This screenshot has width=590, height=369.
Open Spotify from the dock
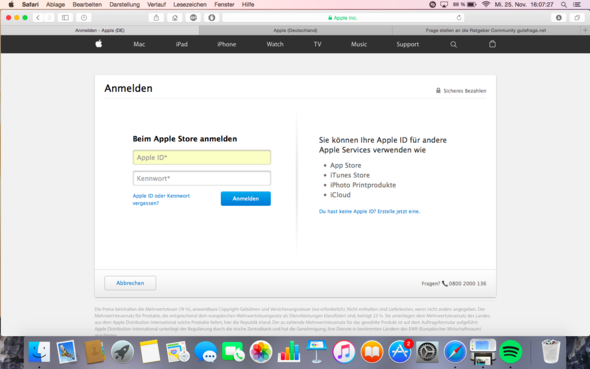511,352
